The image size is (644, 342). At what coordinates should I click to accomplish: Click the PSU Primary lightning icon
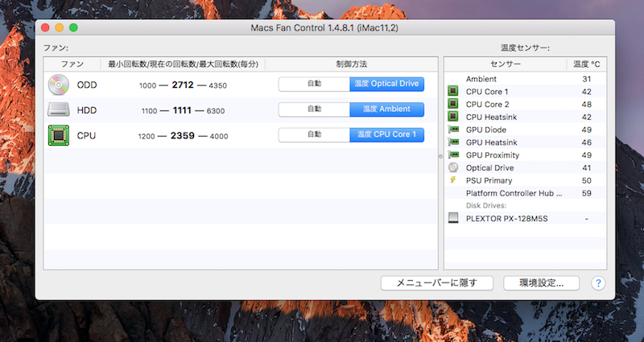pos(452,181)
